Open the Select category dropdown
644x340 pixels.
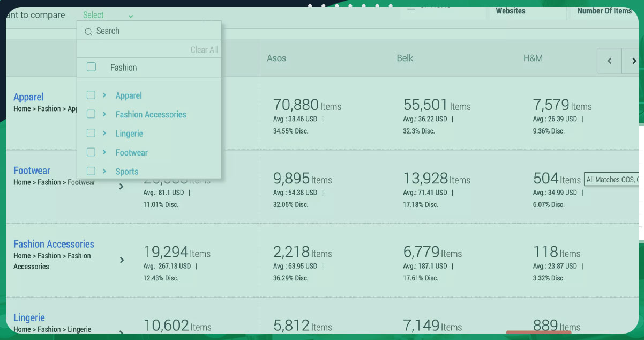click(x=108, y=15)
